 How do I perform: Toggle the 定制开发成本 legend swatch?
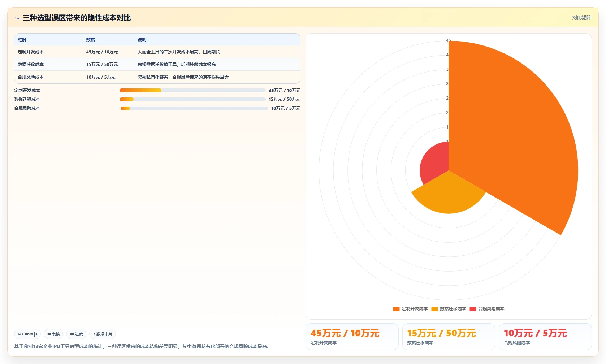coord(396,309)
